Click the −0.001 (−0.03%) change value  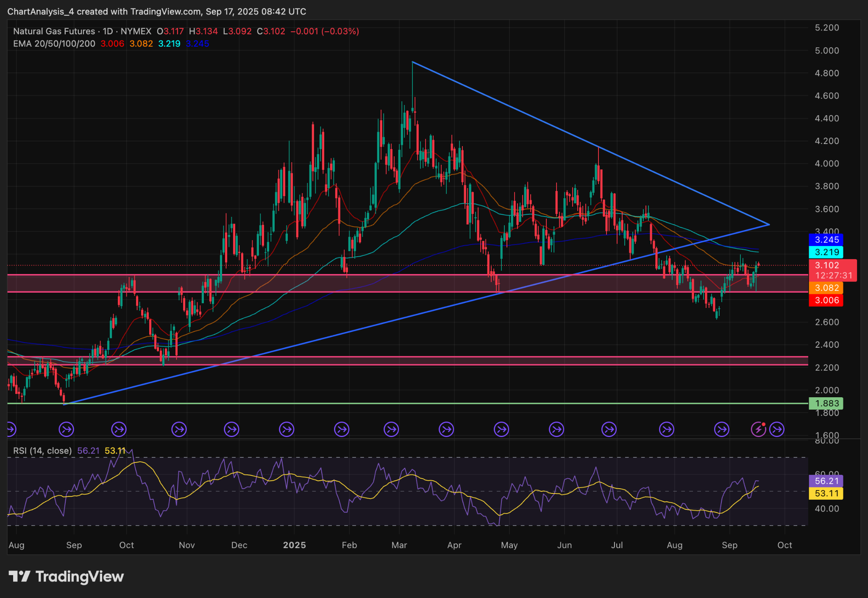tap(325, 31)
